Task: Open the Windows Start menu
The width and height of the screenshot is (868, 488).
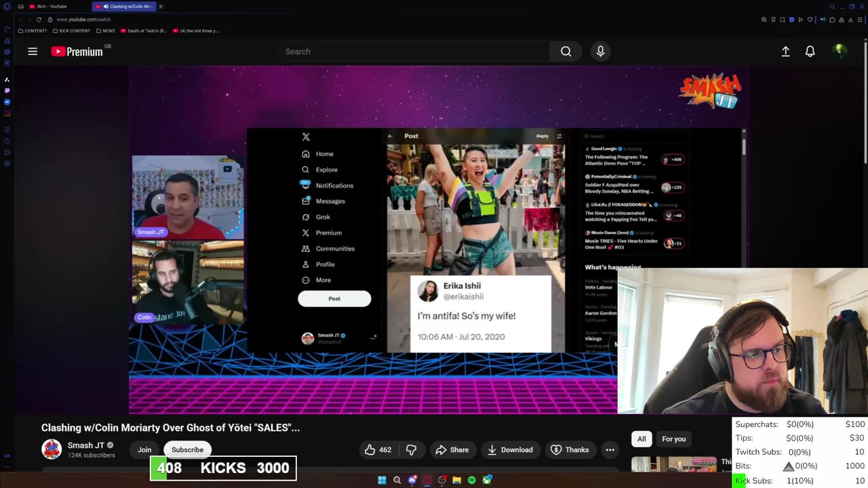Action: point(382,480)
